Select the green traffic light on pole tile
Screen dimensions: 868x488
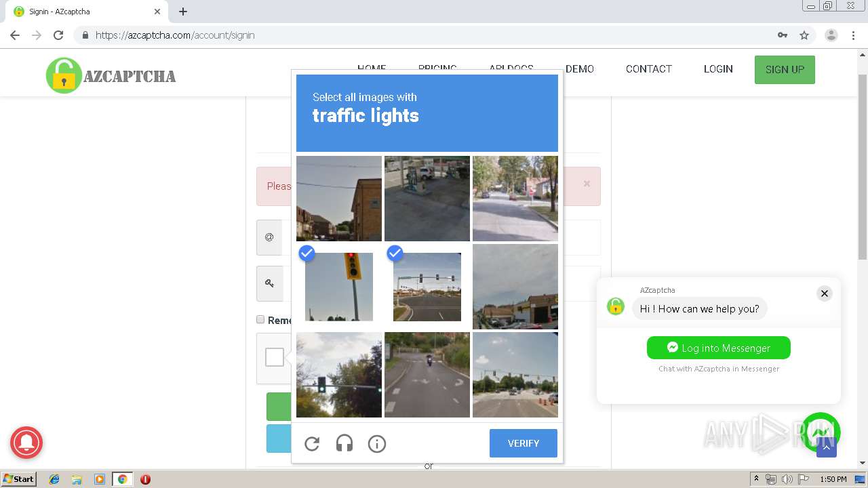click(x=339, y=375)
